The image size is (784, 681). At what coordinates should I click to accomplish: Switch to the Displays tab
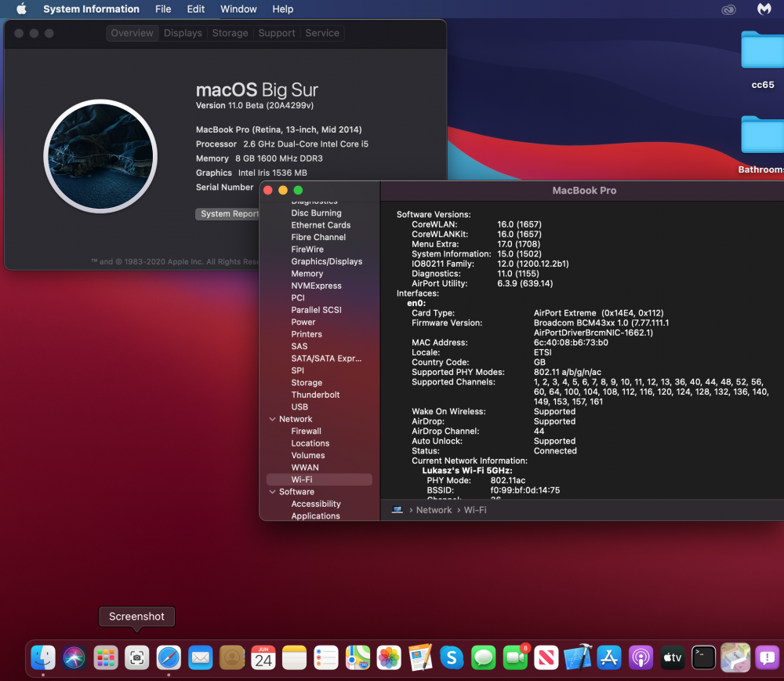pyautogui.click(x=183, y=33)
